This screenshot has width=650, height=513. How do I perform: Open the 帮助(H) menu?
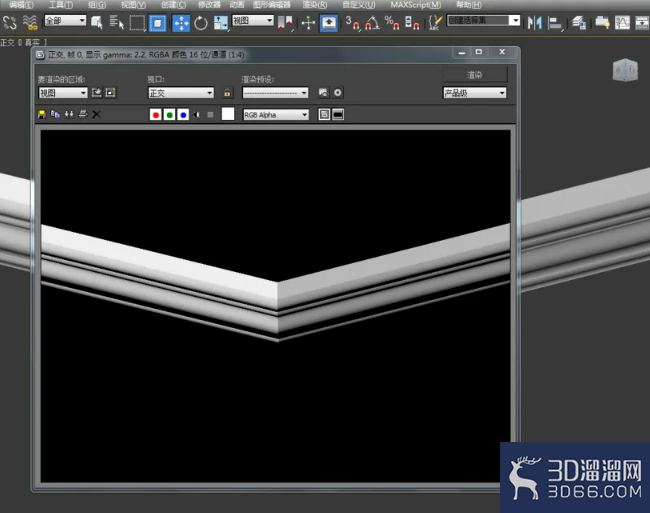pos(468,5)
